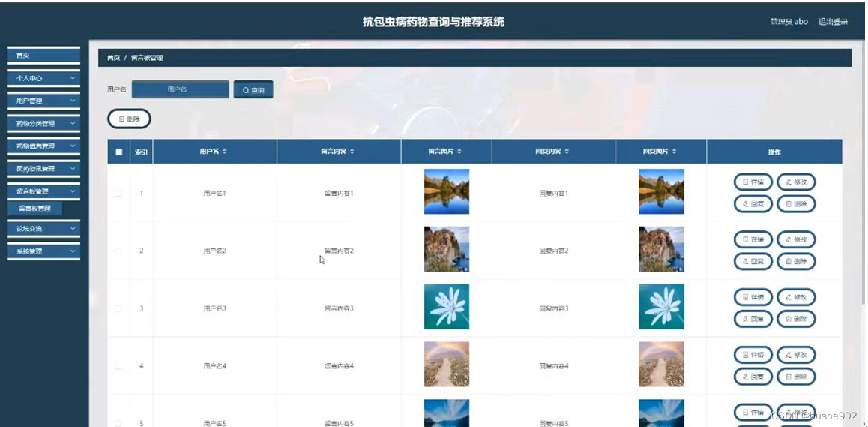Expand the 药物分类管理 sidebar menu
This screenshot has width=868, height=427.
pos(43,124)
